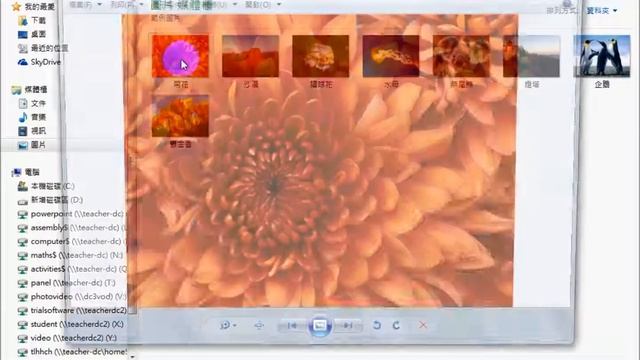Viewport: 640px width, 360px height.
Task: Open the trialsoftware network drive
Action: [x=72, y=311]
